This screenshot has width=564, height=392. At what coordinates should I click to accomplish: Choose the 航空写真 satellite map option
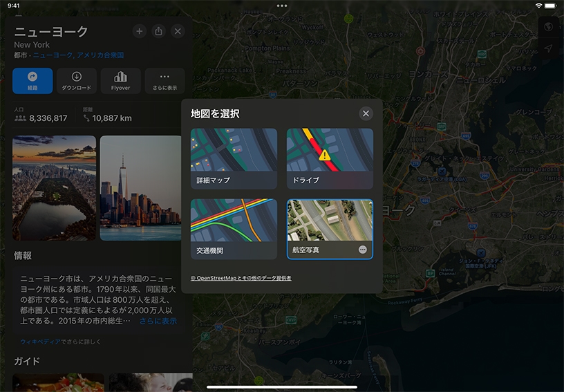pyautogui.click(x=325, y=225)
